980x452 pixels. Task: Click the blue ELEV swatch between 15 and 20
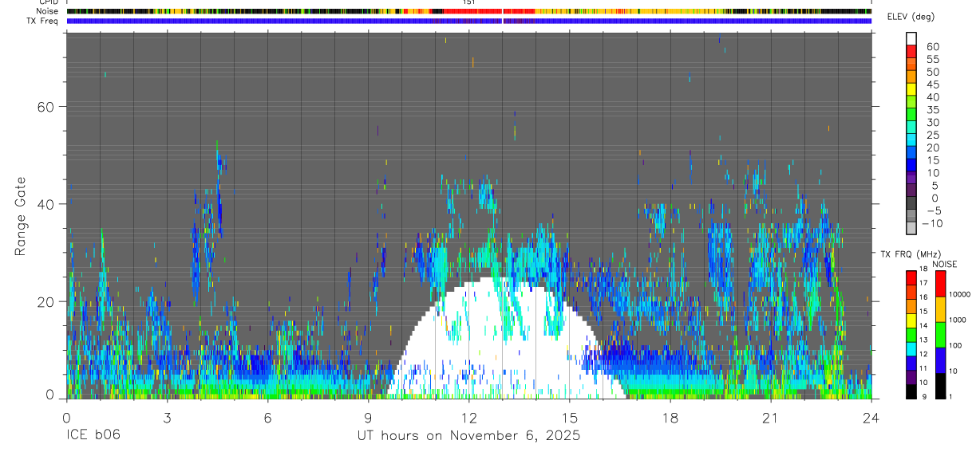click(x=911, y=152)
